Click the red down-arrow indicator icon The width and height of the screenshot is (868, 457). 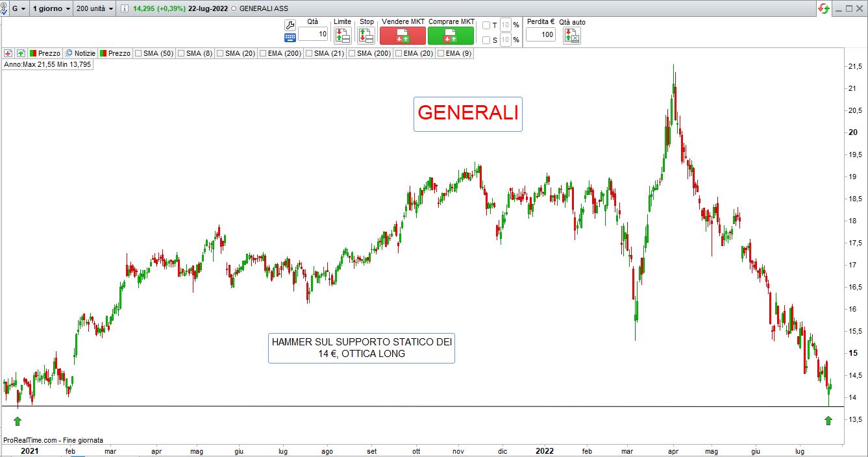pyautogui.click(x=8, y=53)
